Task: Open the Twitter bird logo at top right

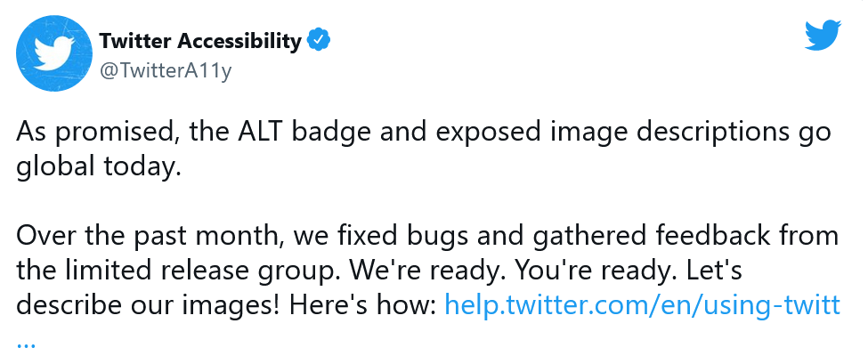Action: (823, 35)
